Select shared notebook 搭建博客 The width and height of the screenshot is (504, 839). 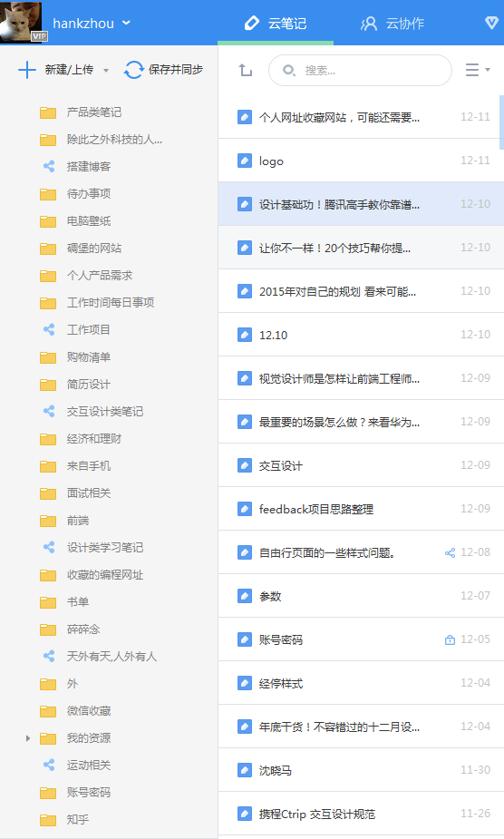(x=88, y=167)
